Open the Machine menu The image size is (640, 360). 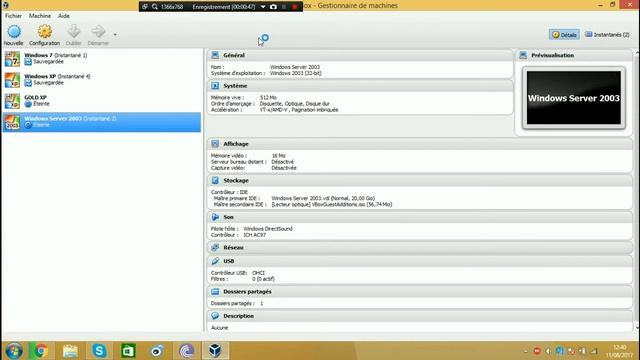tap(40, 16)
